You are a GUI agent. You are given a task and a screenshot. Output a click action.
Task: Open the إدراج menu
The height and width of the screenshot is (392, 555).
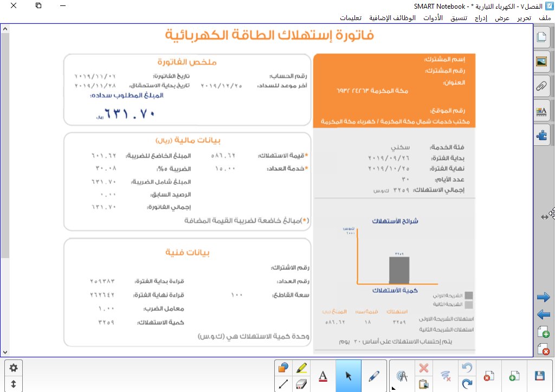coord(481,18)
